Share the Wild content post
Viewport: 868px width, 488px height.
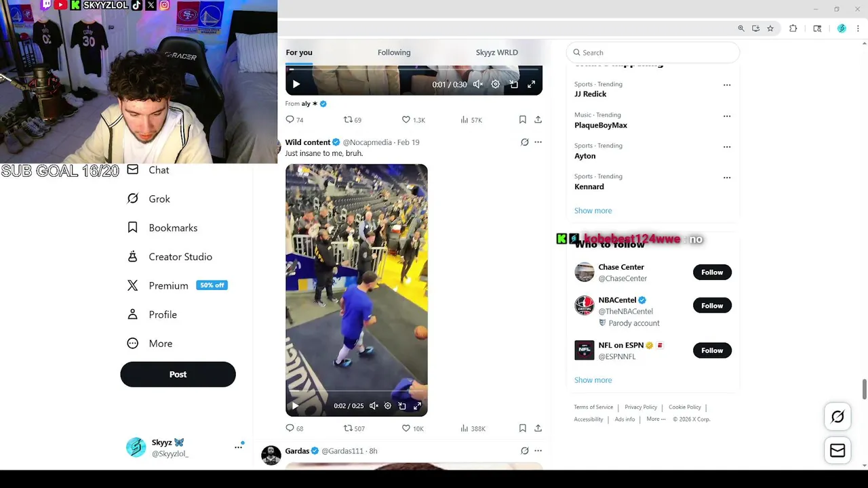coord(538,428)
